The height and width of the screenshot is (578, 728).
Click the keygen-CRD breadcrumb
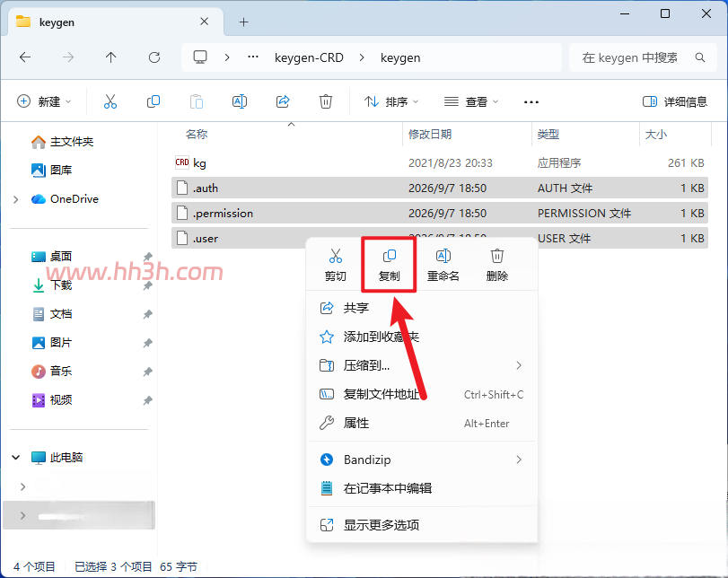(309, 57)
